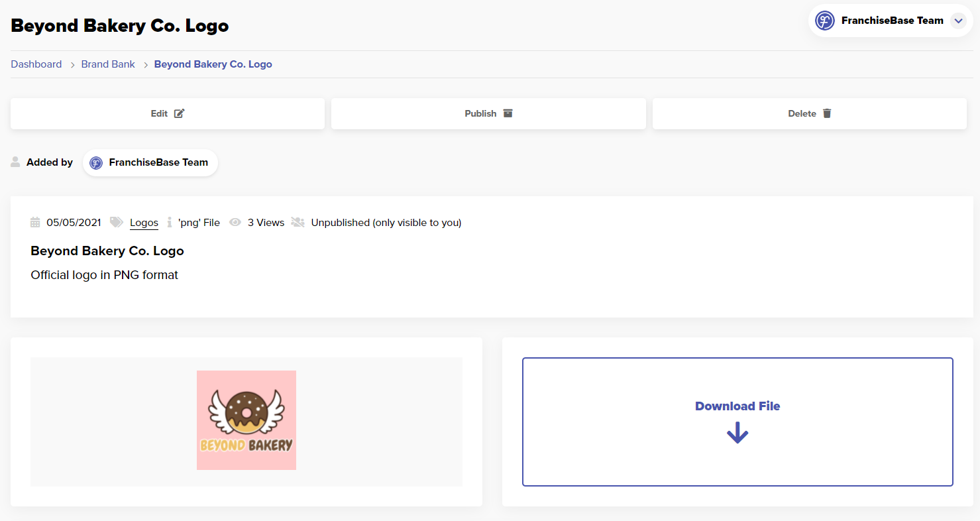Click the Beyond Bakery logo thumbnail
980x521 pixels.
click(x=246, y=420)
